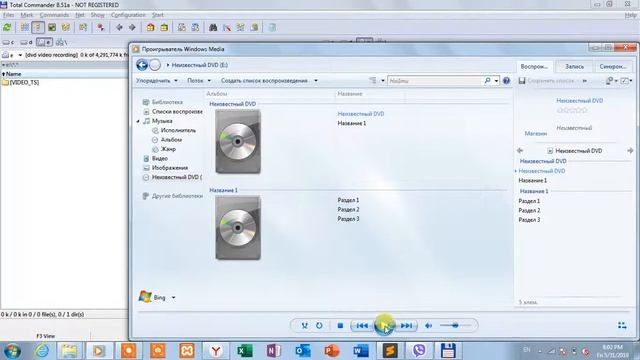
Task: Select Видео in navigation tree
Action: click(160, 158)
